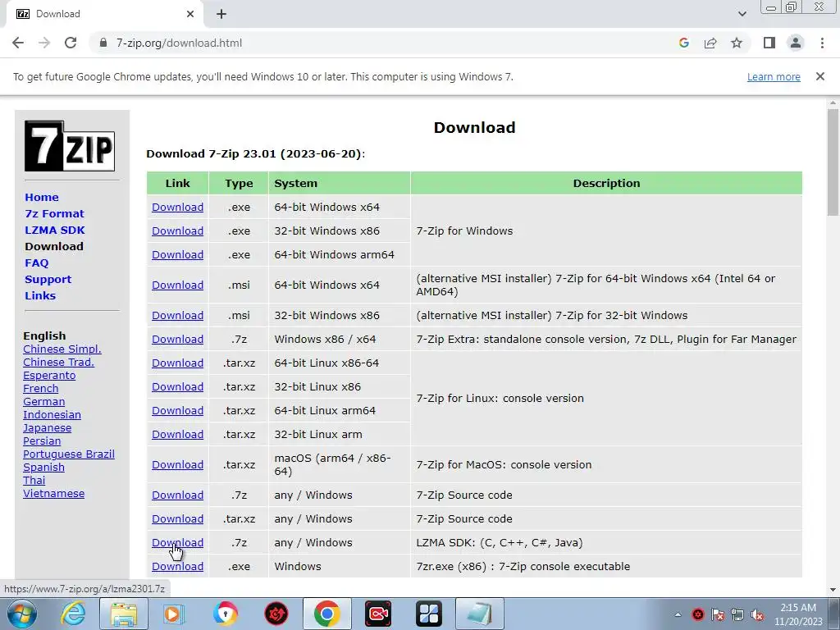Switch language to Esperanto
The width and height of the screenshot is (840, 630).
point(49,376)
